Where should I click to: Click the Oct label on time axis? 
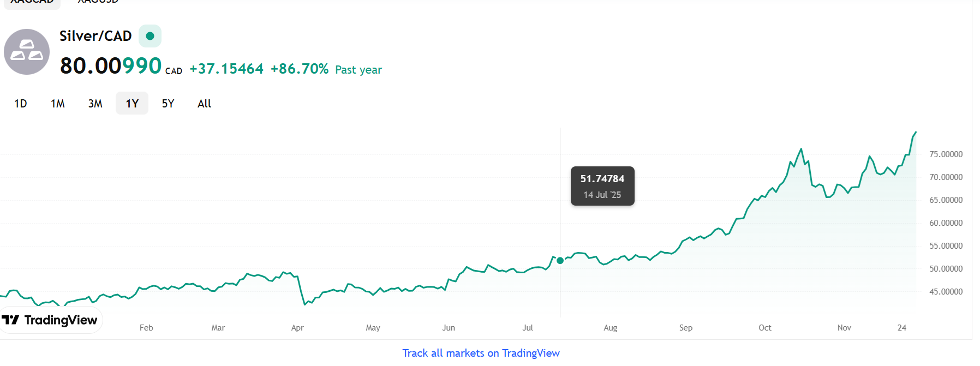click(764, 328)
